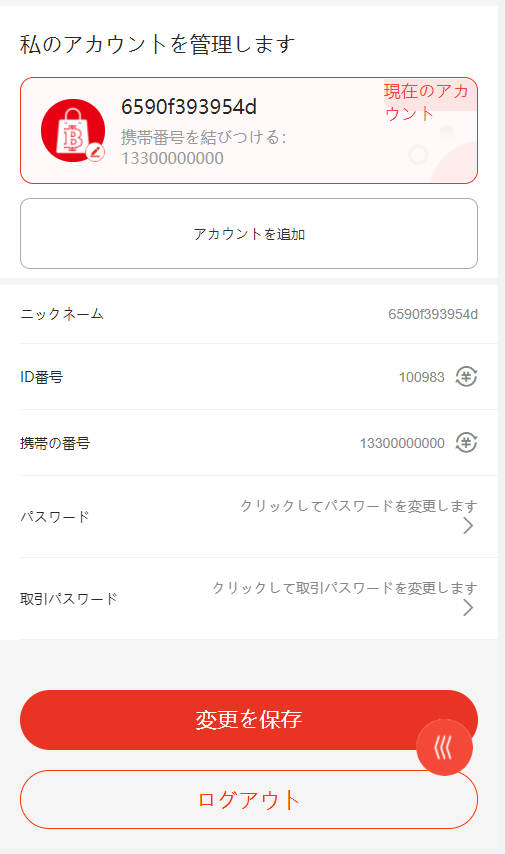Viewport: 505px width, 854px height.
Task: Expand the パスワード change chevron
Action: point(468,526)
